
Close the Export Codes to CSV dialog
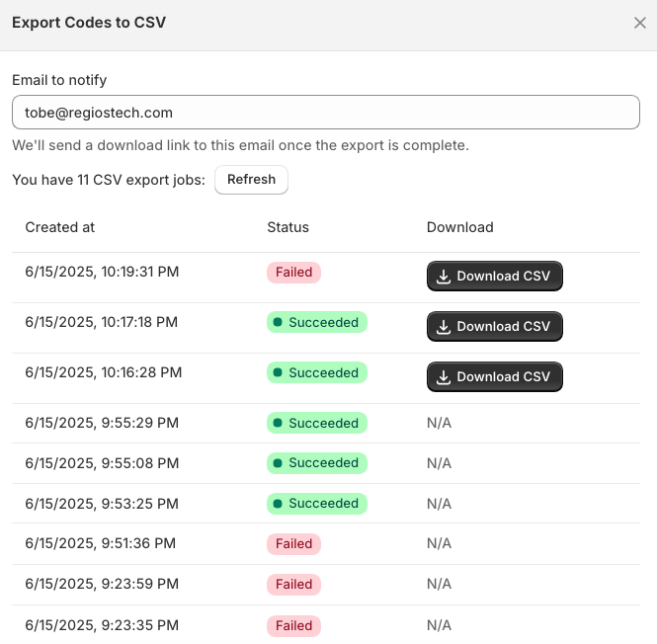click(640, 23)
